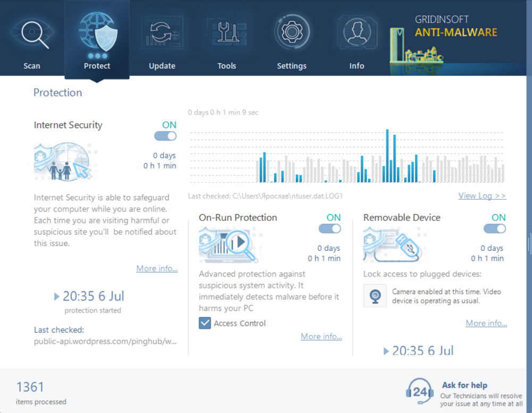The width and height of the screenshot is (532, 413).
Task: Expand the Removable Device start time arrow
Action: pos(386,351)
